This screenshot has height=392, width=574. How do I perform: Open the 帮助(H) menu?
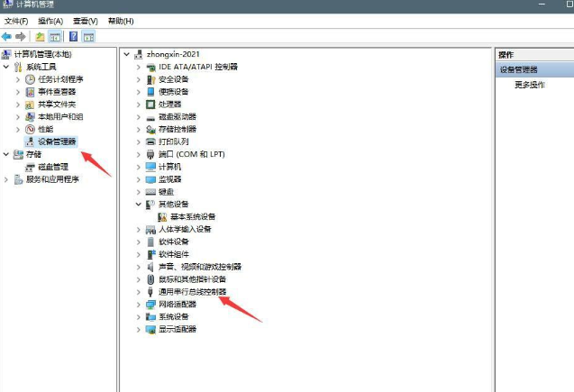(121, 22)
